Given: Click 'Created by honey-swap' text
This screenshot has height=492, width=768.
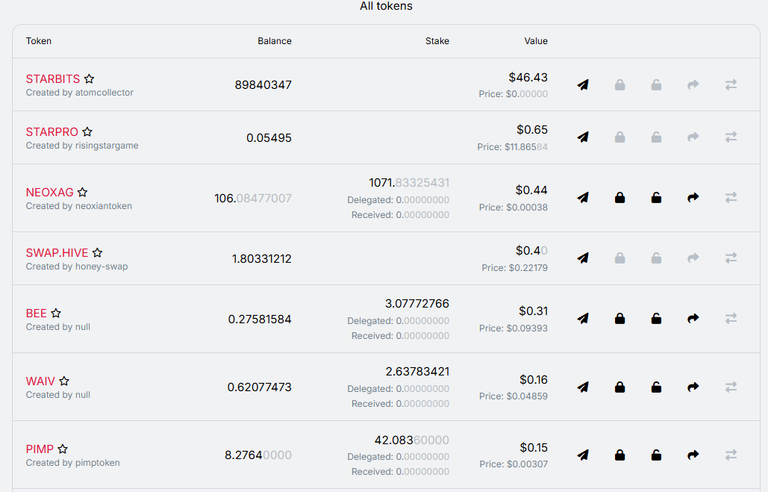Looking at the screenshot, I should tap(76, 267).
